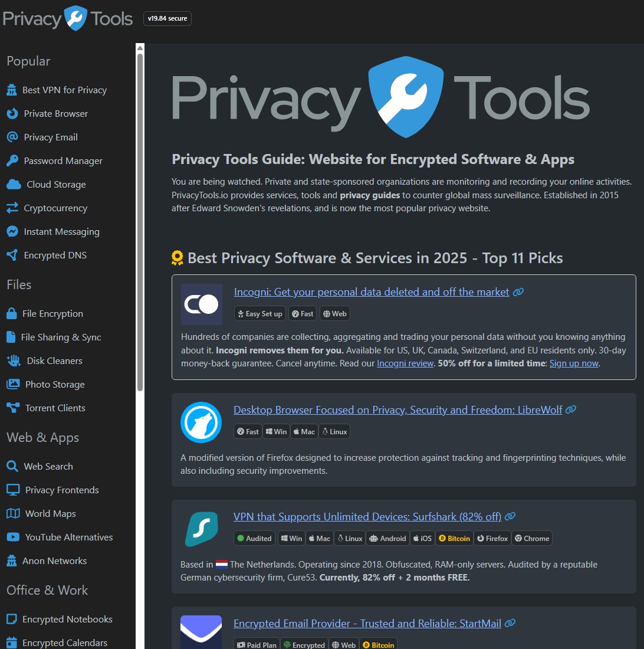Click the iOS tag on Surfshark card
This screenshot has height=649, width=644.
pos(422,539)
